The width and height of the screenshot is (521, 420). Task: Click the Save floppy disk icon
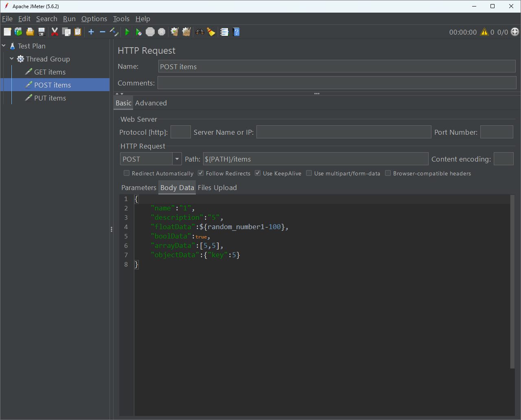point(42,32)
